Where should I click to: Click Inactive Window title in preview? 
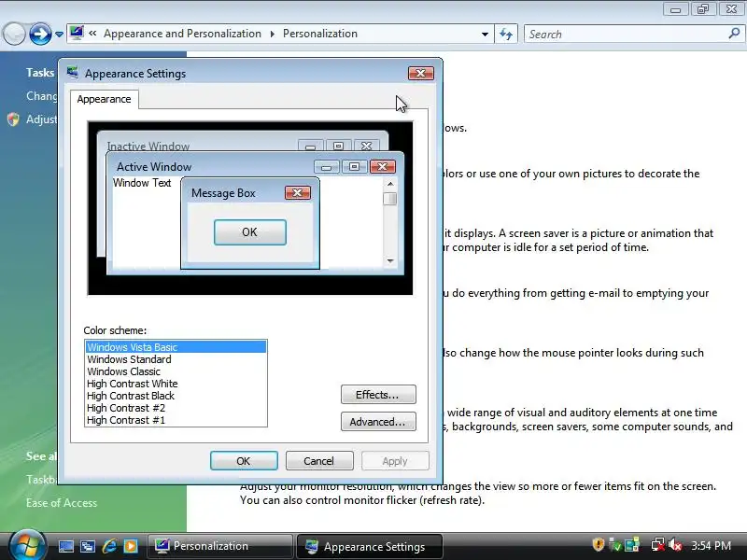pos(148,146)
